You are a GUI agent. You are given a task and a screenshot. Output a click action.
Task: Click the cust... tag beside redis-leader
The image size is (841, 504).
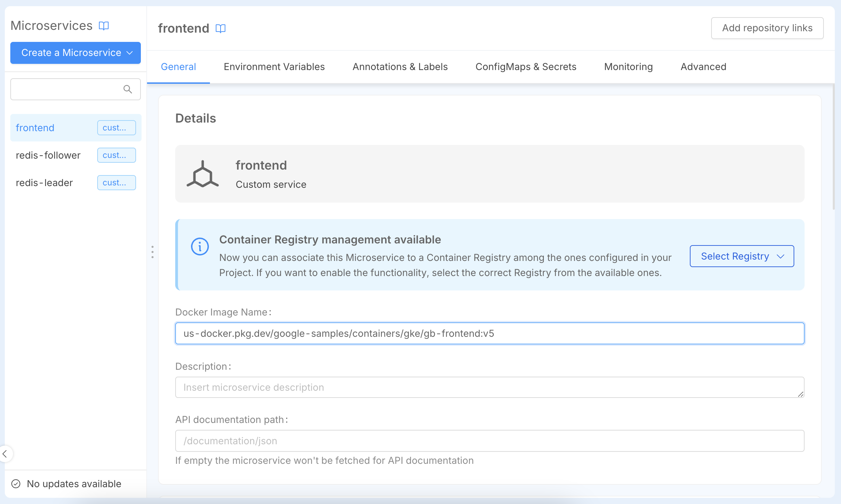116,183
